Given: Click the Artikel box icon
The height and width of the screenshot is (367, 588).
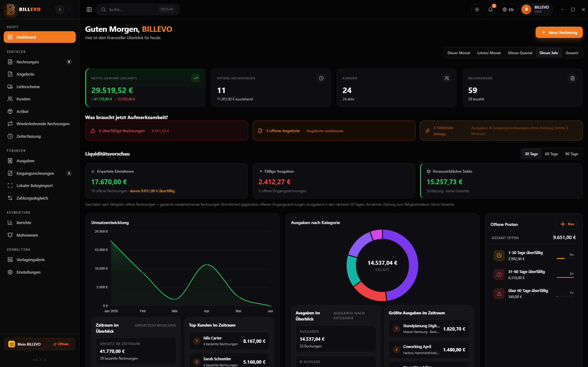Looking at the screenshot, I should 10,111.
